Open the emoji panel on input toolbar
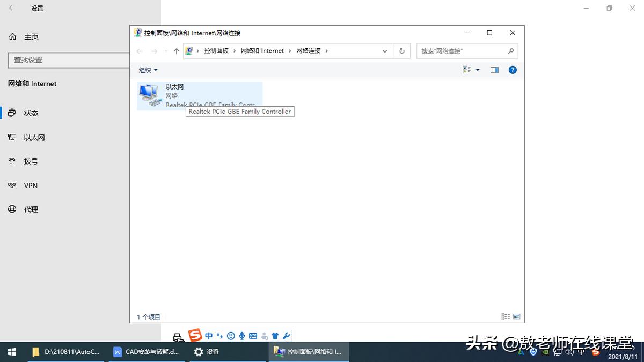The width and height of the screenshot is (644, 362). [231, 336]
